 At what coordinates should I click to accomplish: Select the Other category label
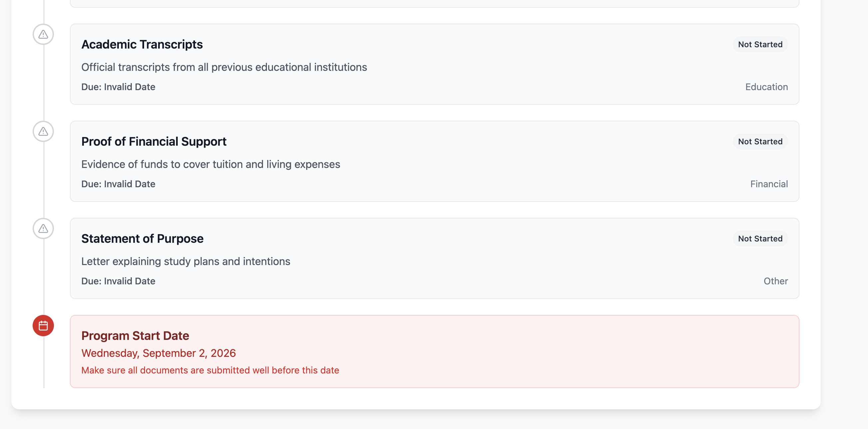point(776,281)
